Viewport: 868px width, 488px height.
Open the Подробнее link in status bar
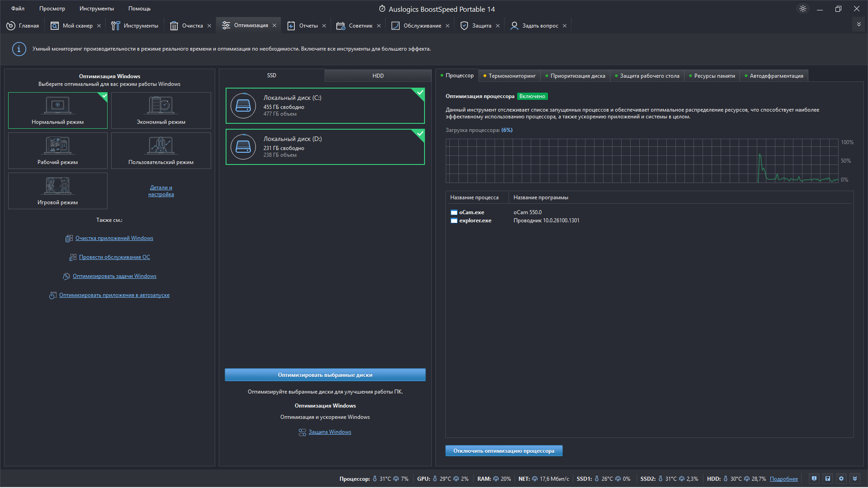pyautogui.click(x=783, y=479)
